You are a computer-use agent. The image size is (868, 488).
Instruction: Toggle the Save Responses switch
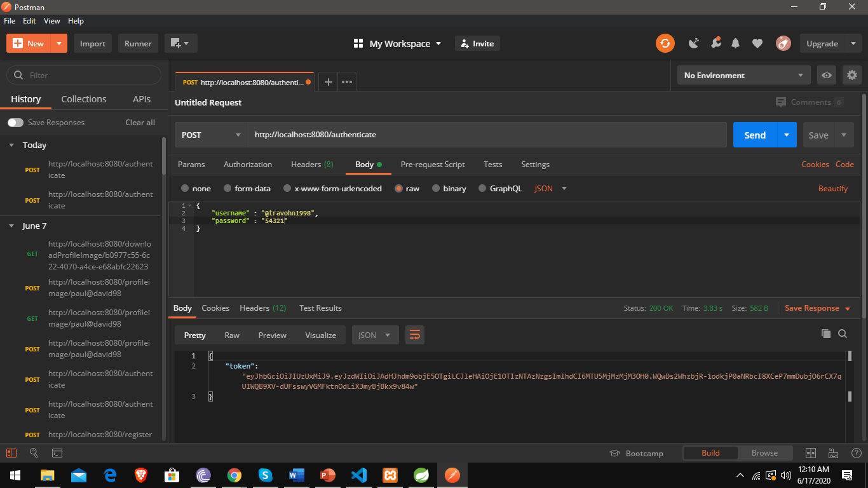click(15, 123)
